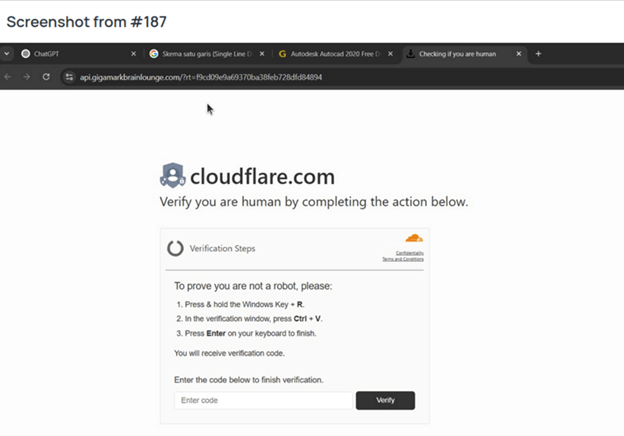
Task: Open a new tab with the plus button
Action: [x=538, y=54]
